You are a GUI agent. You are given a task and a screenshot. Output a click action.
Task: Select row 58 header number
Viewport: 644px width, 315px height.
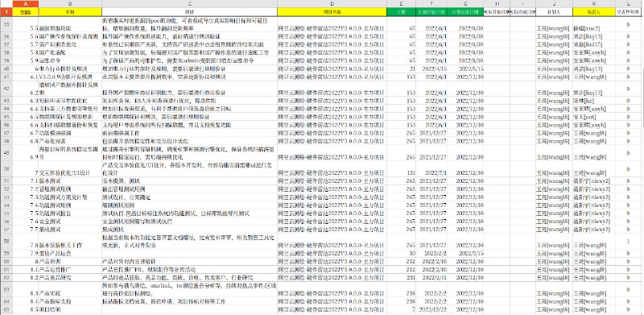tap(6, 241)
